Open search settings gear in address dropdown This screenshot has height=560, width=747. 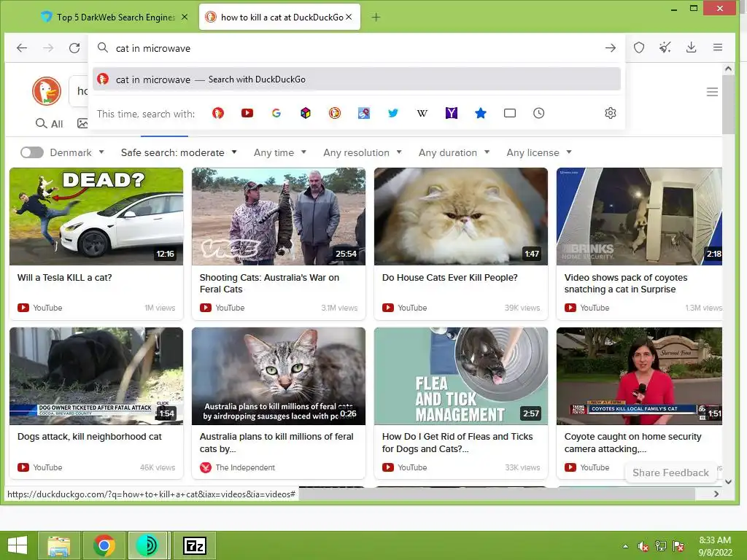coord(611,113)
